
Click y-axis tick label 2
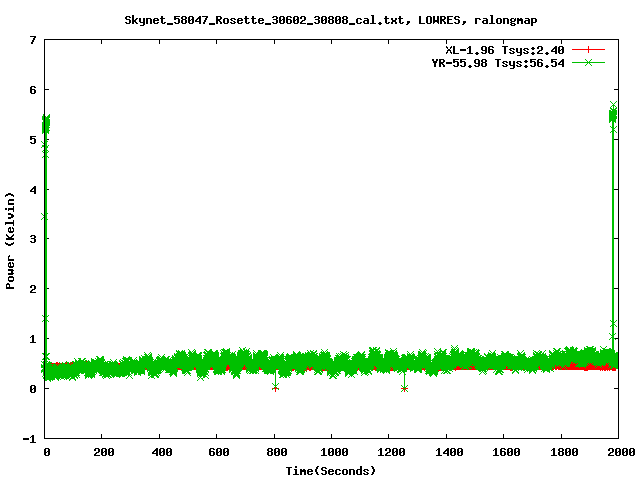[x=33, y=289]
